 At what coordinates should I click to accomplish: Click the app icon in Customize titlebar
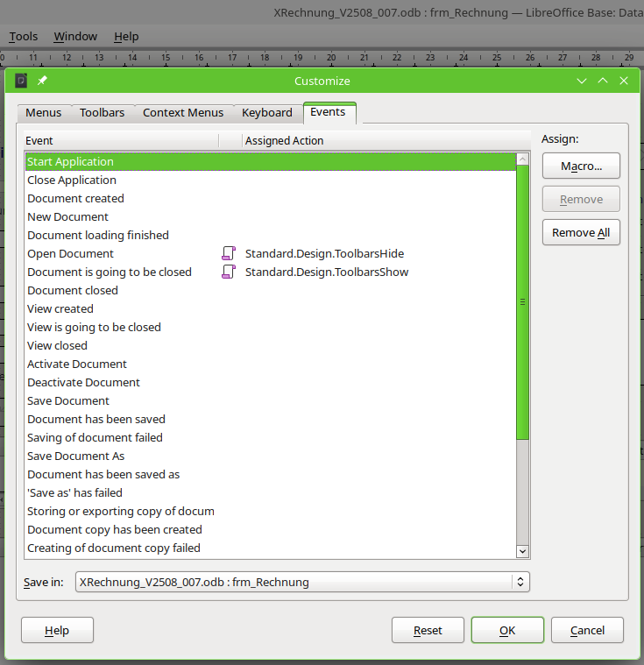(x=21, y=81)
